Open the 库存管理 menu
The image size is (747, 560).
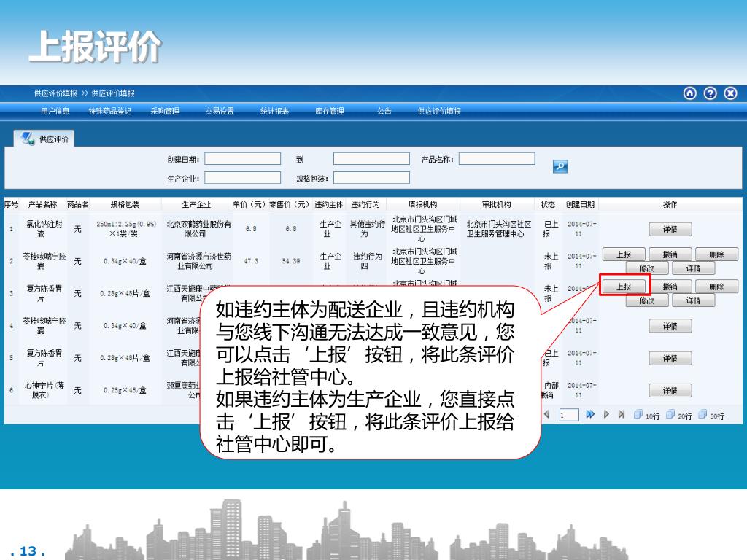click(330, 111)
